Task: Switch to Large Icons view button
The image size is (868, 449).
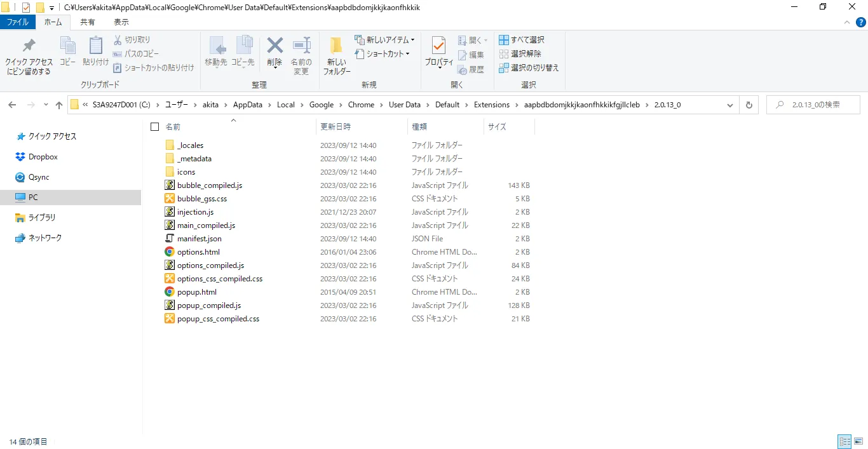Action: coord(858,441)
